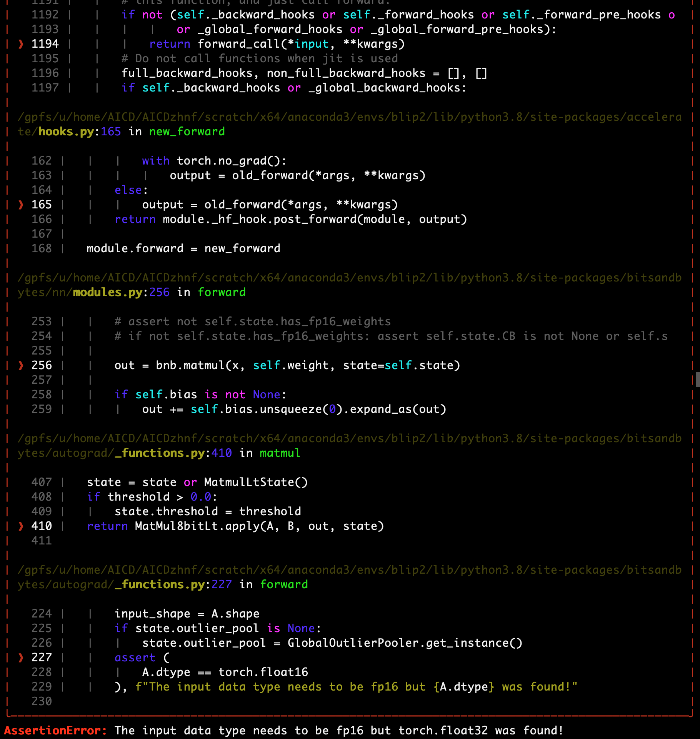Click 'return MatMul8bitLt.apply(A, B, out, state)' line
The width and height of the screenshot is (700, 739).
pos(235,526)
